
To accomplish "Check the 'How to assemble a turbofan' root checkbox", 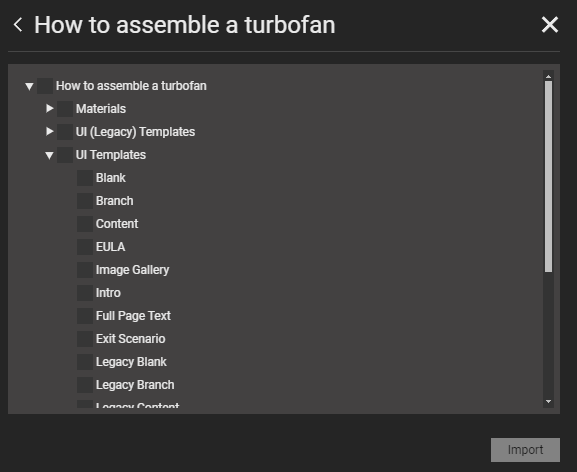I will pyautogui.click(x=45, y=86).
